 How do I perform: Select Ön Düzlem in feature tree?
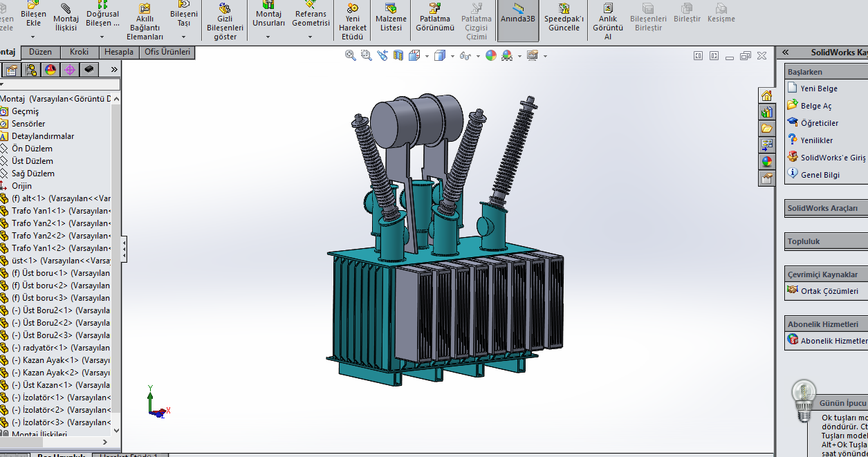point(32,149)
